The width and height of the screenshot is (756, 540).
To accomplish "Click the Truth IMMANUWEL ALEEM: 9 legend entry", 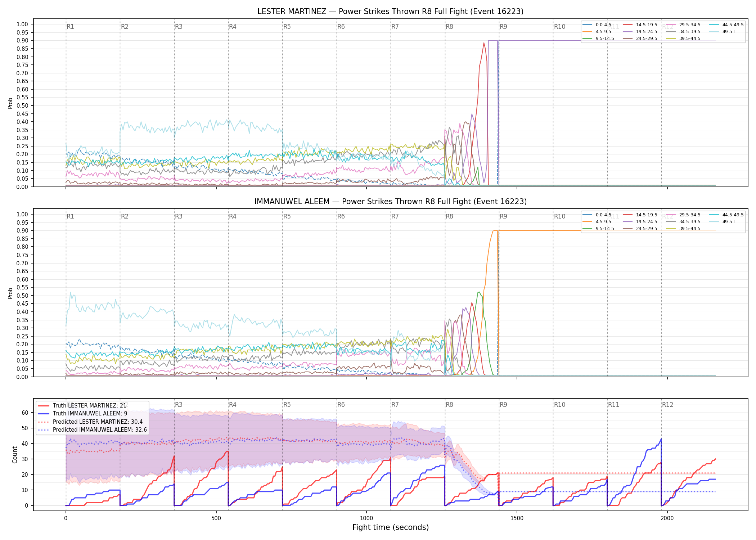I will (x=82, y=414).
